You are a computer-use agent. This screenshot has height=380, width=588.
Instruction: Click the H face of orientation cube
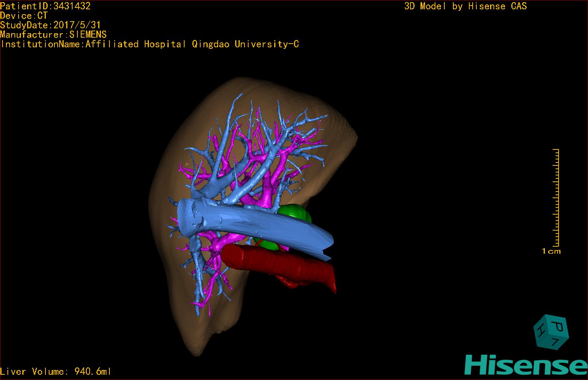point(540,331)
